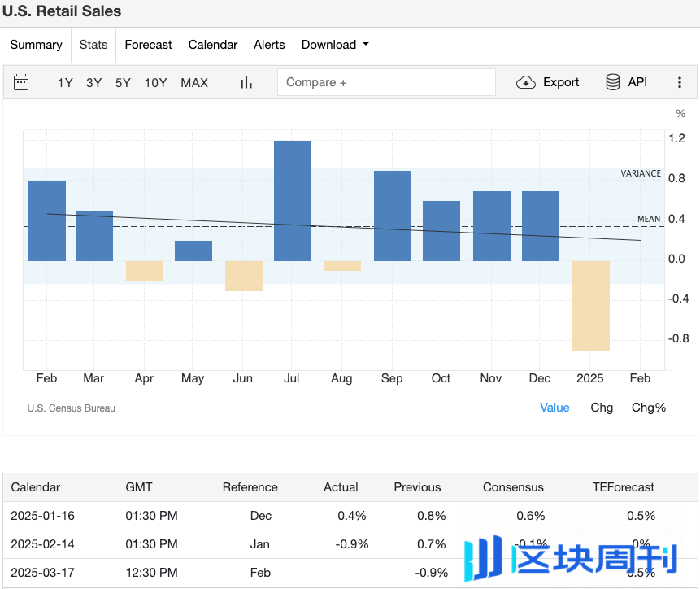This screenshot has width=700, height=589.
Task: Select the Chg display option
Action: 602,408
